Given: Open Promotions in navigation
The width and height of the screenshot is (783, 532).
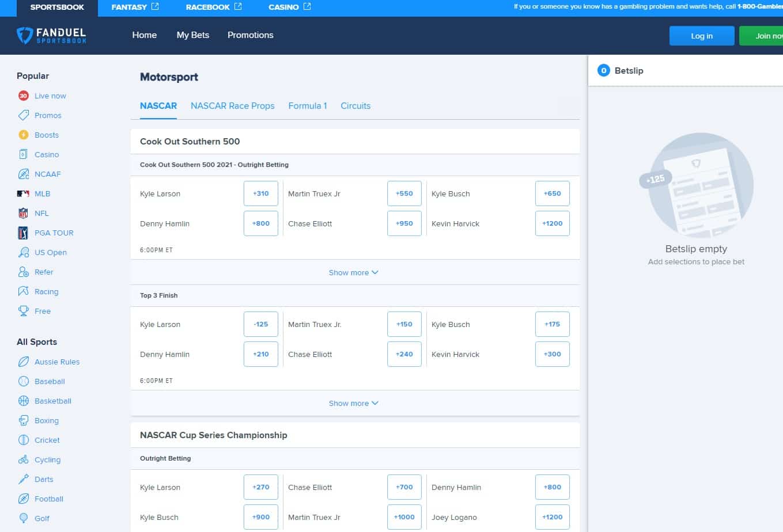Looking at the screenshot, I should (x=251, y=35).
